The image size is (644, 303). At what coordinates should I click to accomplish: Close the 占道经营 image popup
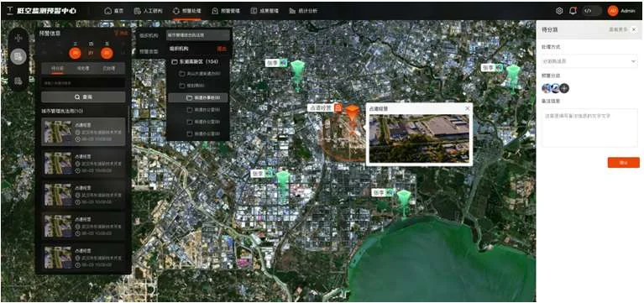(467, 108)
